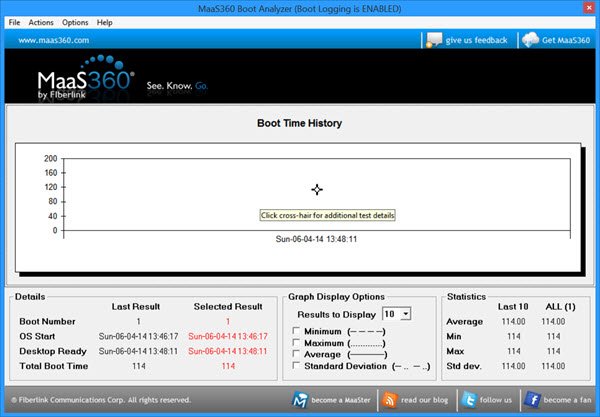This screenshot has height=417, width=600.
Task: Visit www.maas360.com link
Action: coord(54,40)
